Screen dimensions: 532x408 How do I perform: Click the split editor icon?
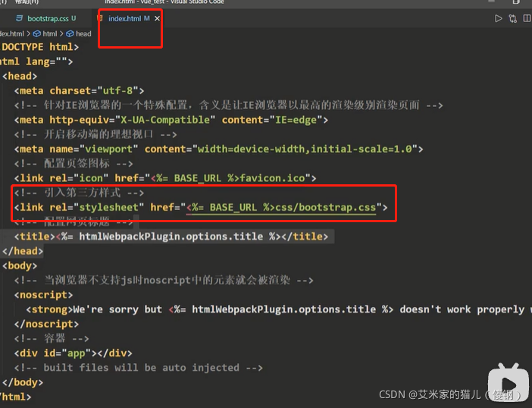click(527, 18)
